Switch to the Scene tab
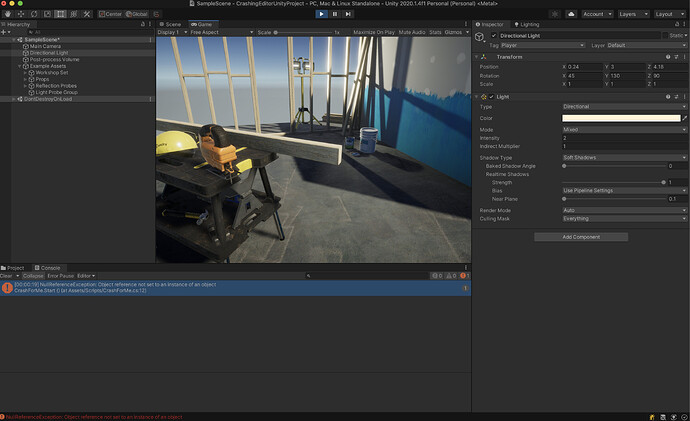690x421 pixels. [x=170, y=24]
